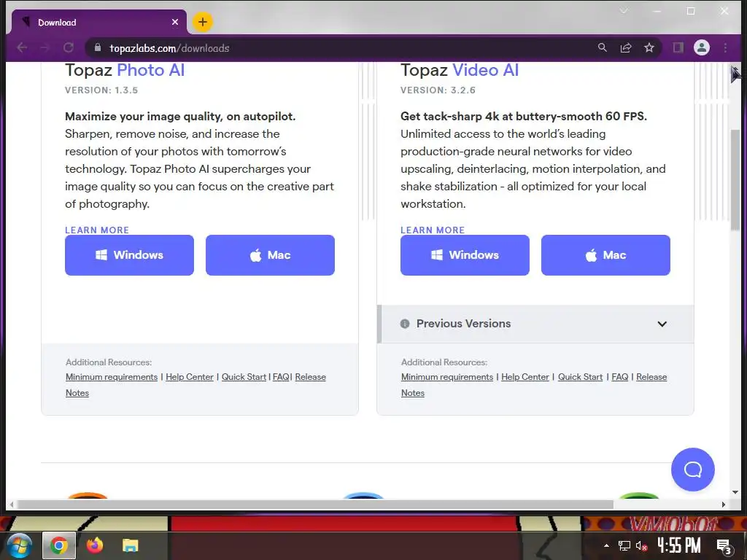The width and height of the screenshot is (747, 560).
Task: Click the 4:55 PM clock
Action: click(679, 545)
